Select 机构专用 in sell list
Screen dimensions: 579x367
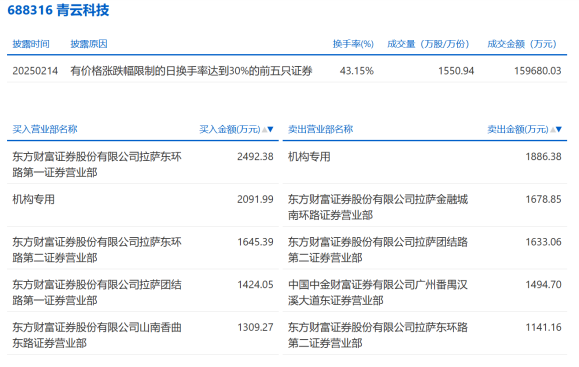(309, 157)
